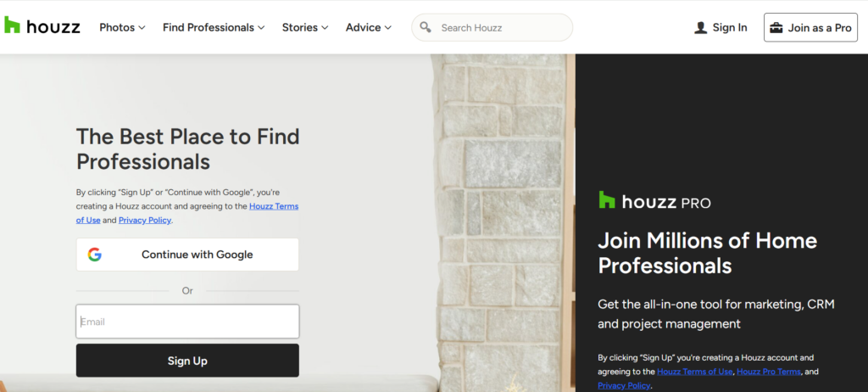
Task: Open the Find Professionals menu
Action: [214, 28]
